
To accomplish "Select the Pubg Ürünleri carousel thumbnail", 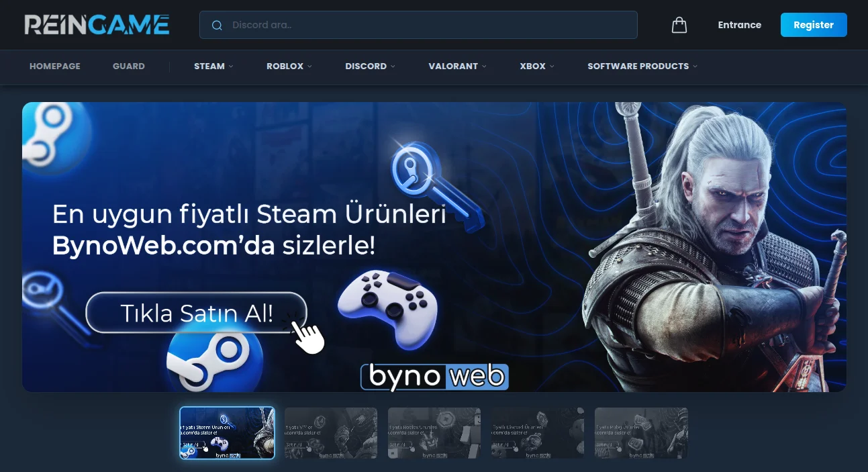I will (640, 432).
